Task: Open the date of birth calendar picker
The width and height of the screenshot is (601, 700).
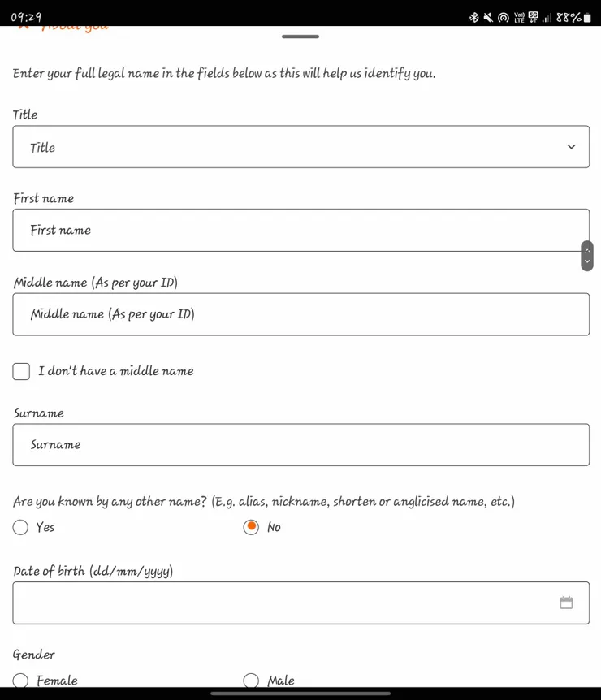Action: [x=566, y=603]
